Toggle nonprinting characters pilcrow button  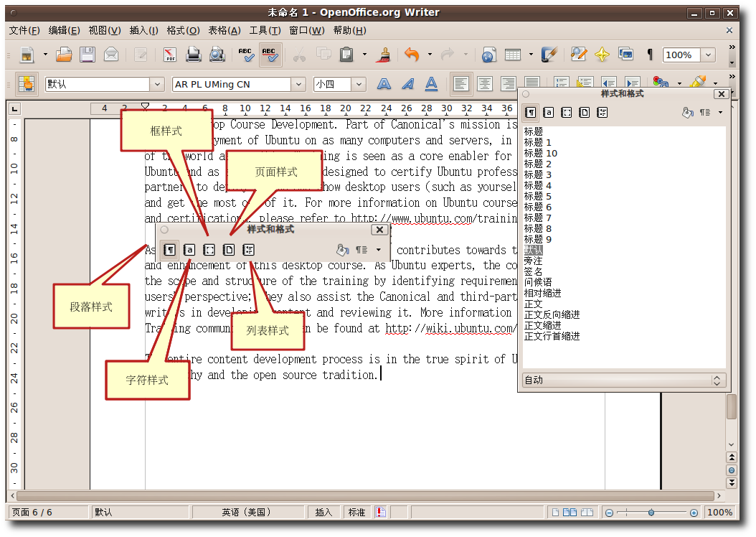[x=650, y=55]
